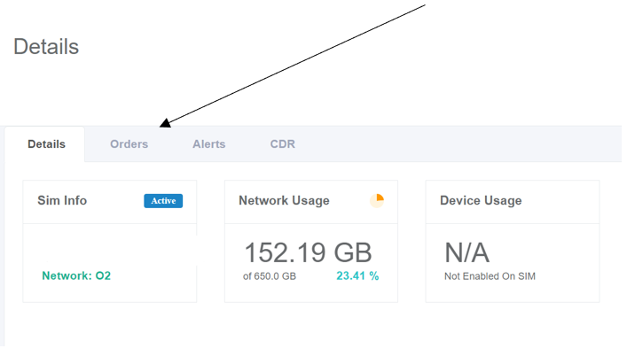Viewport: 627px width, 364px height.
Task: Select the 152.19 GB usage figure
Action: tap(308, 252)
